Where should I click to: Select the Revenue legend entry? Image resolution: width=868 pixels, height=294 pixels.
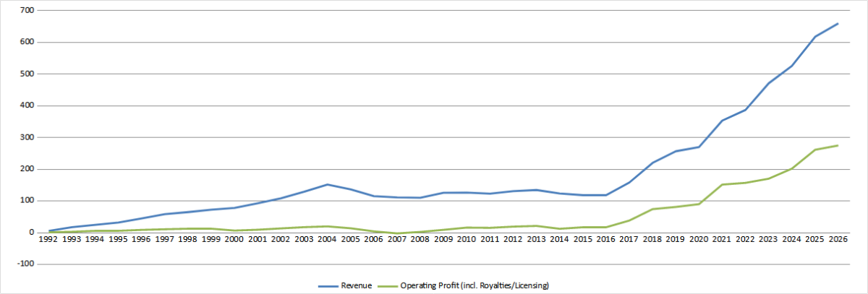(x=345, y=287)
